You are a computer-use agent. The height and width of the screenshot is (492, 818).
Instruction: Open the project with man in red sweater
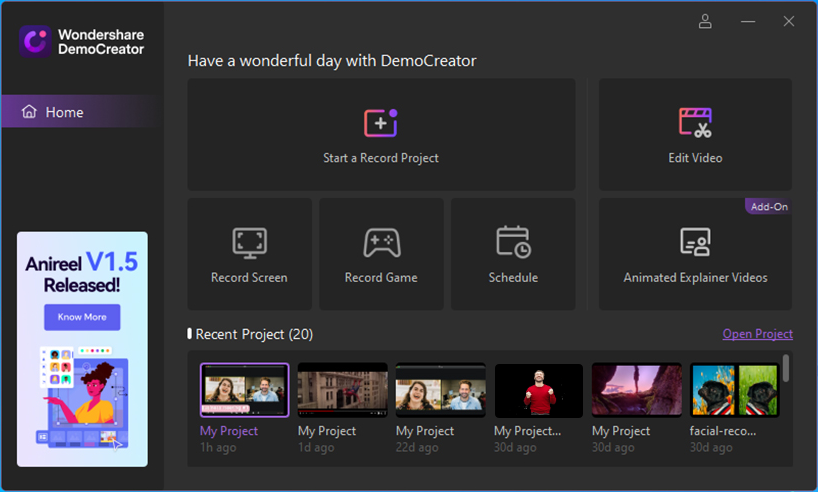(x=538, y=390)
